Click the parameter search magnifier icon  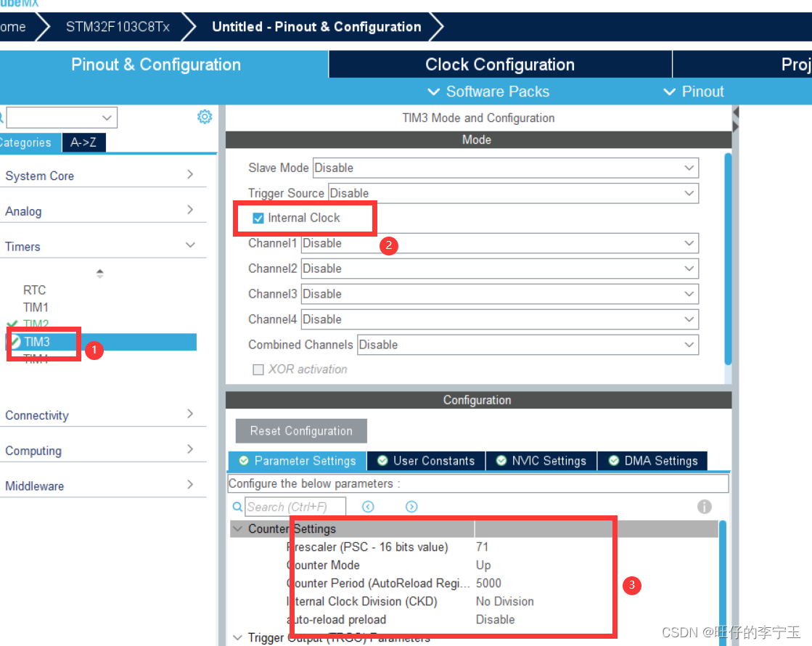point(237,507)
